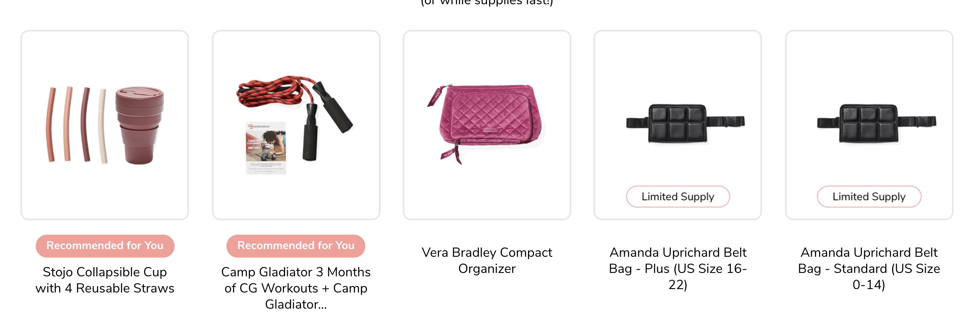The height and width of the screenshot is (318, 980).
Task: Click the maroon collapsible cup in the first card
Action: click(x=140, y=125)
